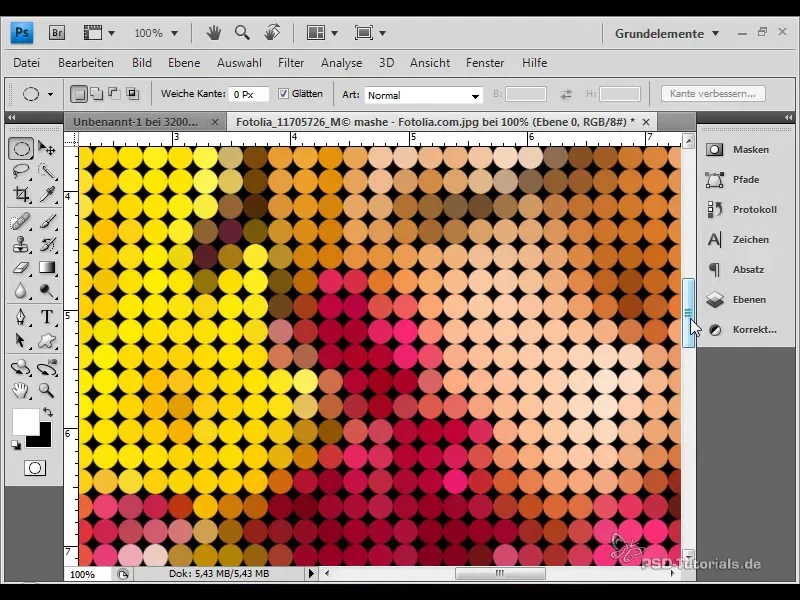
Task: Select the Hand tool in the toolbox
Action: coord(21,391)
